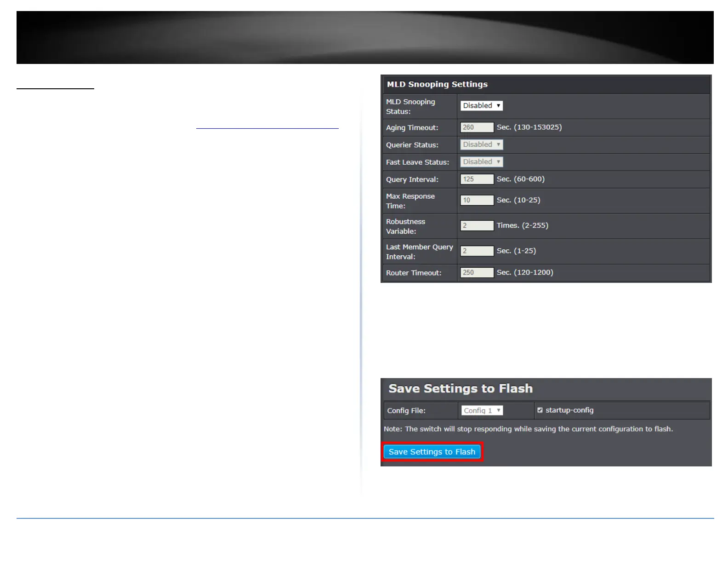Click the 'Fast Leave Status:' label
This screenshot has width=728, height=563.
(417, 162)
